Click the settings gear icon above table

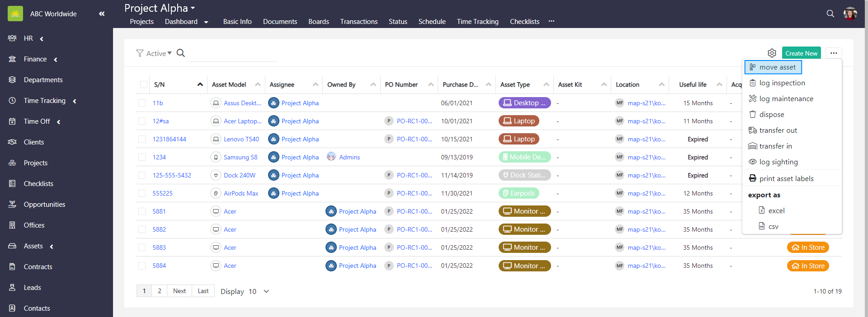pos(772,53)
